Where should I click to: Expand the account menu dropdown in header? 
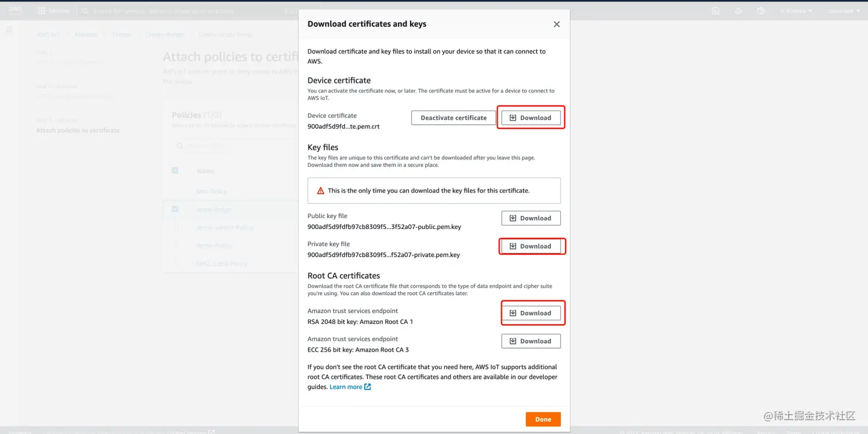pos(843,11)
